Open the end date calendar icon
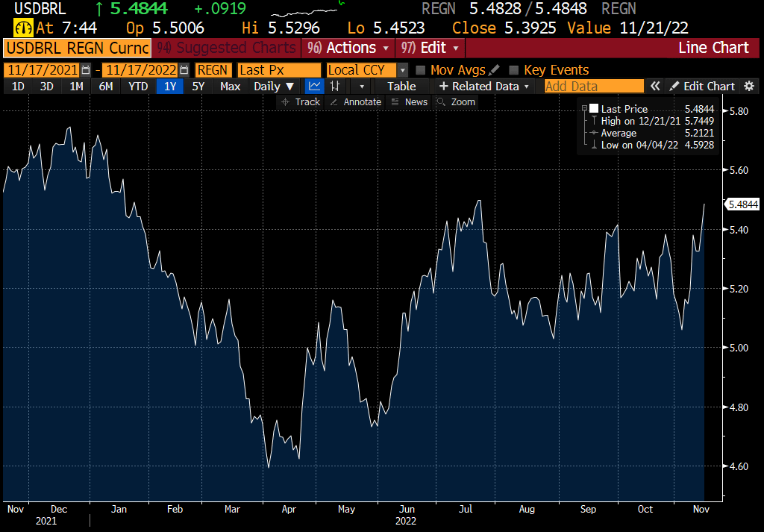764x532 pixels. (x=184, y=70)
